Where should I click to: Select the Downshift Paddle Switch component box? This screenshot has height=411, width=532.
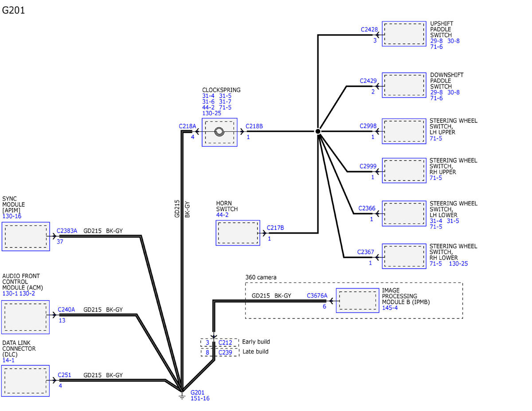404,85
